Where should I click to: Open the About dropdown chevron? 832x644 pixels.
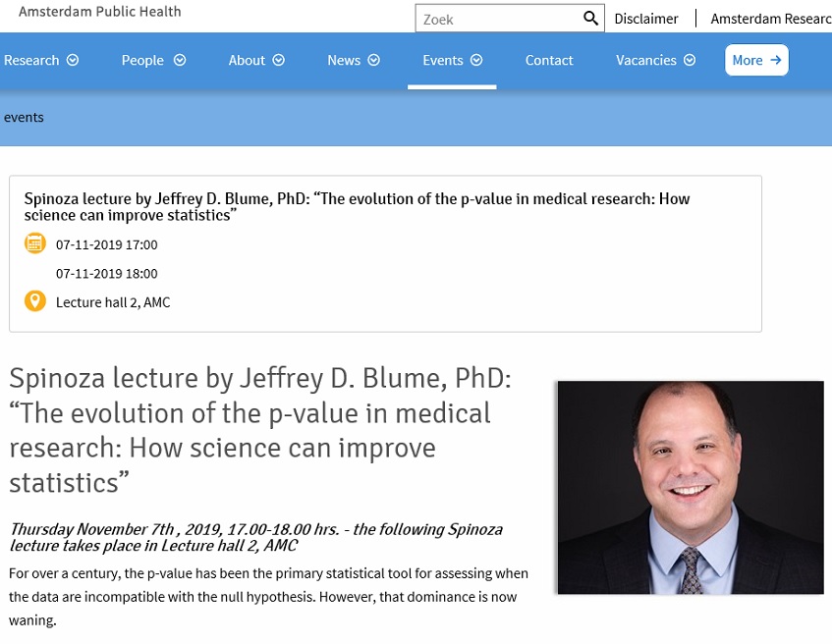pyautogui.click(x=279, y=60)
